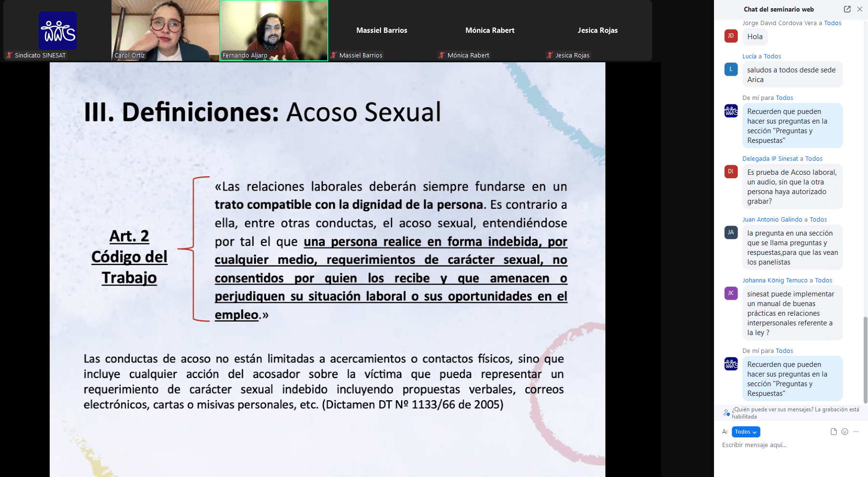Click Lucía sender name in chat
The width and height of the screenshot is (868, 477).
pyautogui.click(x=749, y=56)
